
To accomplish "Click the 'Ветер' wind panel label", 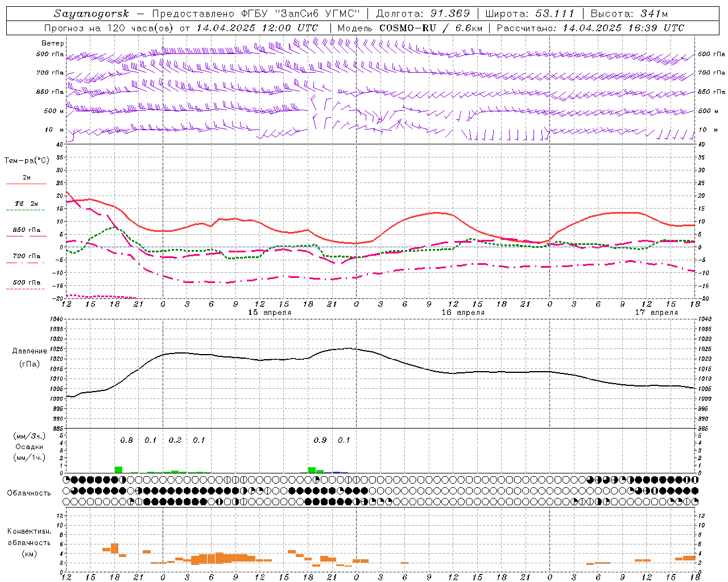I will coord(53,43).
